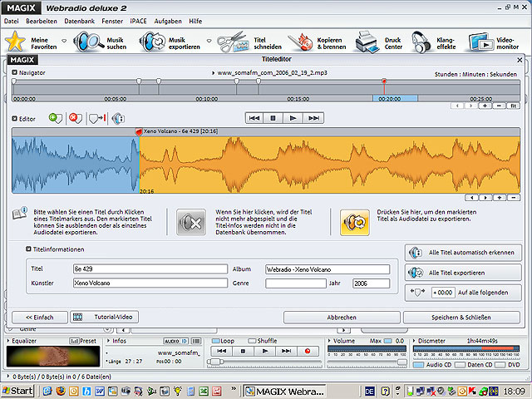Viewport: 532px width, 399px height.
Task: Click the Abbrechen button
Action: coord(342,318)
